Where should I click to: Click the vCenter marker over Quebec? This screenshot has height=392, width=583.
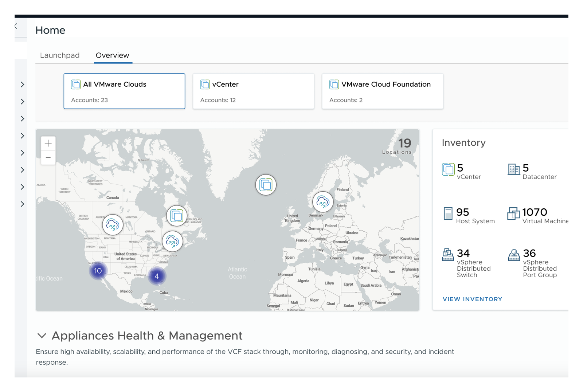[177, 216]
